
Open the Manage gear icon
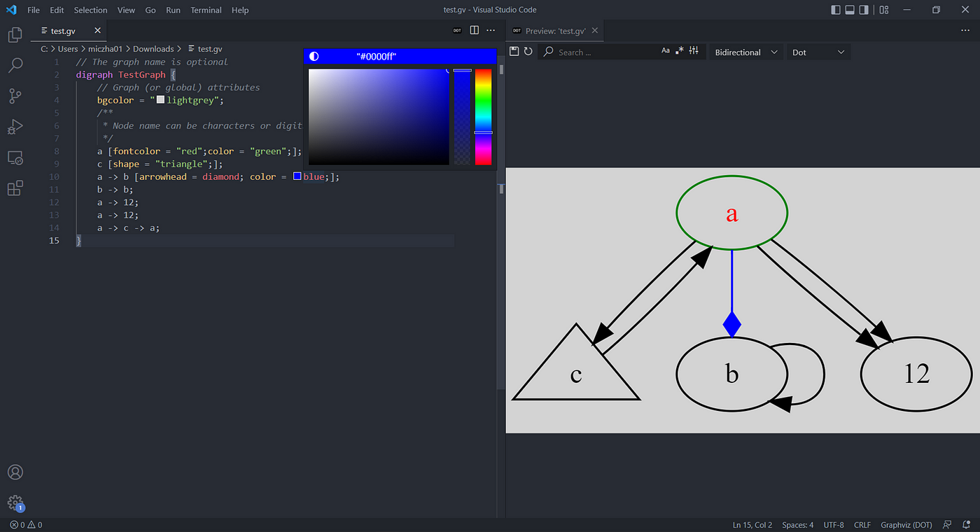tap(15, 503)
